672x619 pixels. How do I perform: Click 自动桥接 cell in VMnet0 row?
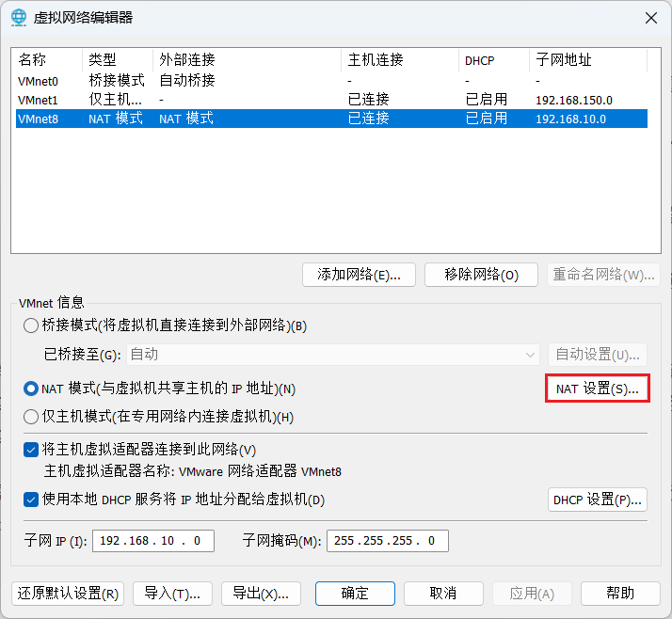[x=187, y=81]
